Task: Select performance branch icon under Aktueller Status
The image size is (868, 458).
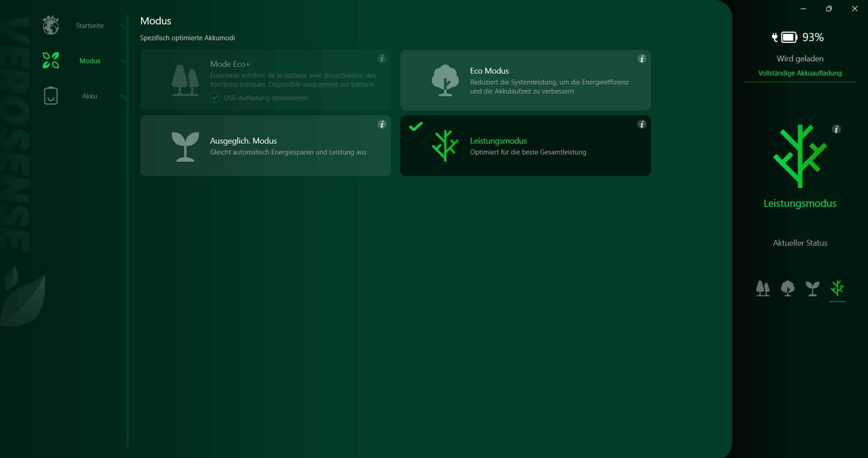Action: tap(837, 288)
